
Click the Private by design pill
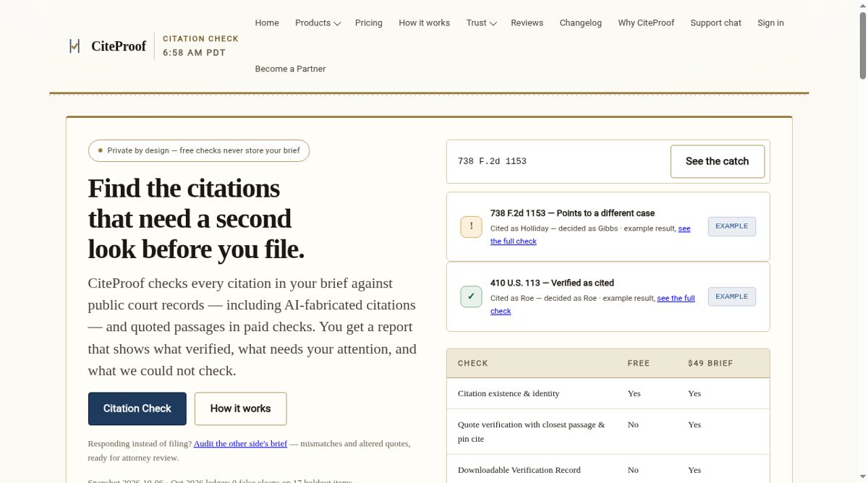point(199,150)
